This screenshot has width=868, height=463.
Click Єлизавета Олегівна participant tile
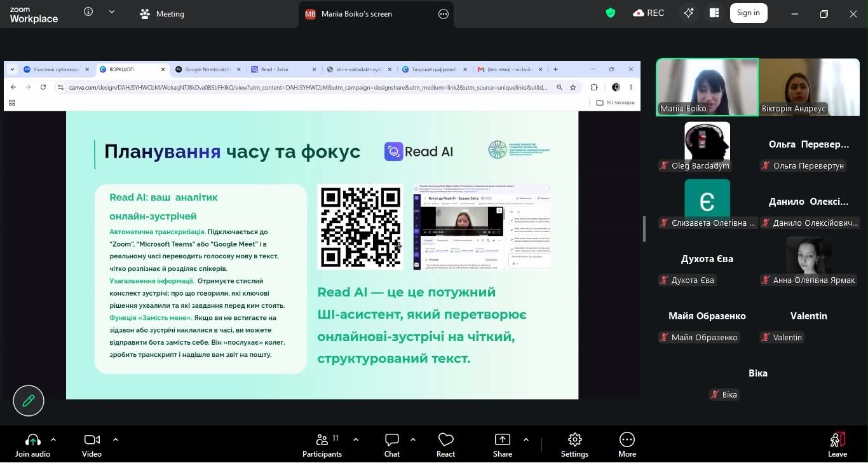click(707, 202)
